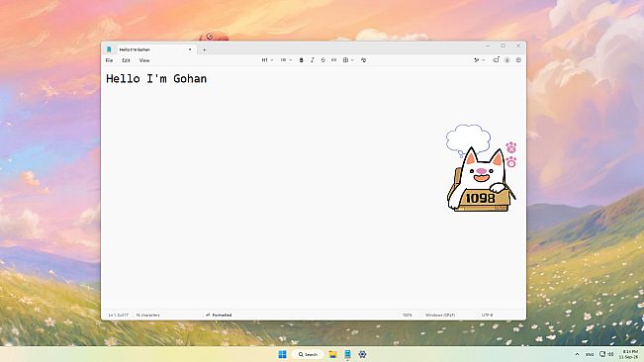The width and height of the screenshot is (644, 362).
Task: Open the Copilot rewrite dropdown
Action: pyautogui.click(x=480, y=60)
